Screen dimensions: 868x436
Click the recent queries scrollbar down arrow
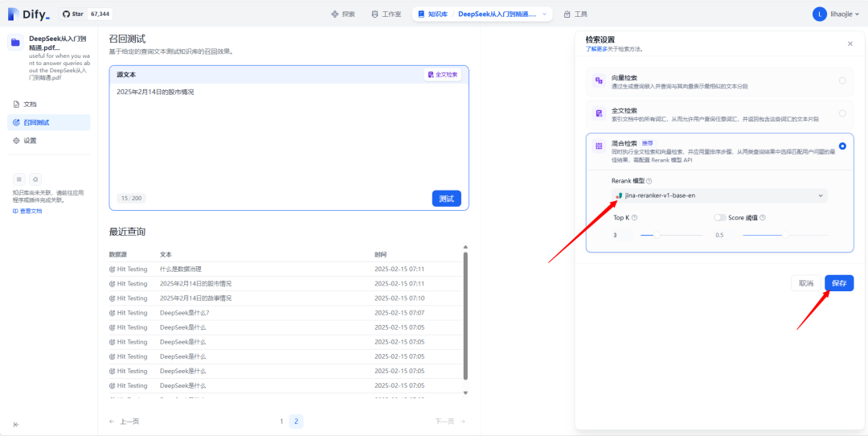pos(465,393)
